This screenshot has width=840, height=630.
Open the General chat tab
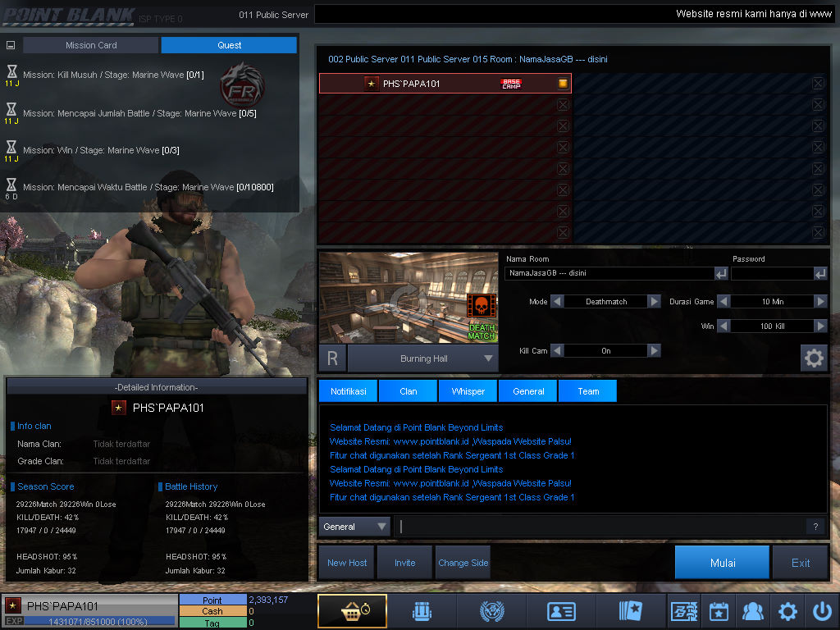click(x=528, y=391)
